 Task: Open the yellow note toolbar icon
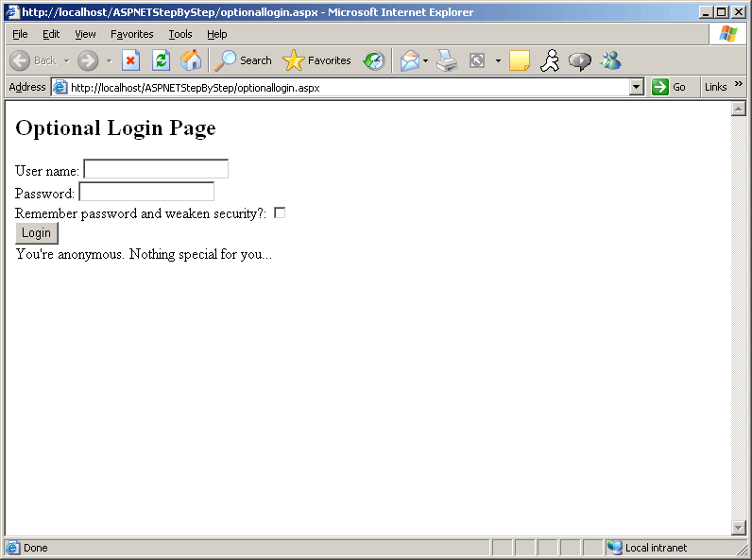tap(520, 60)
